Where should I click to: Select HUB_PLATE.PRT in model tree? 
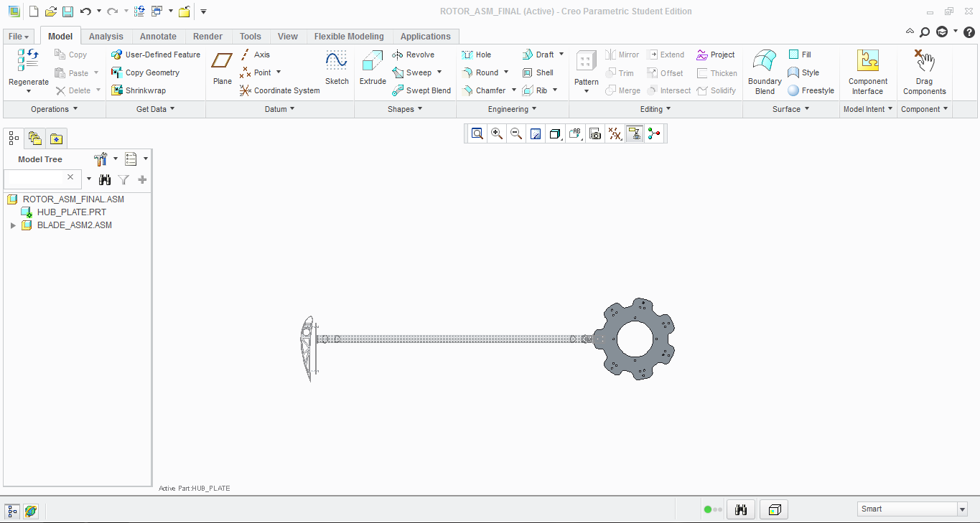(x=72, y=212)
